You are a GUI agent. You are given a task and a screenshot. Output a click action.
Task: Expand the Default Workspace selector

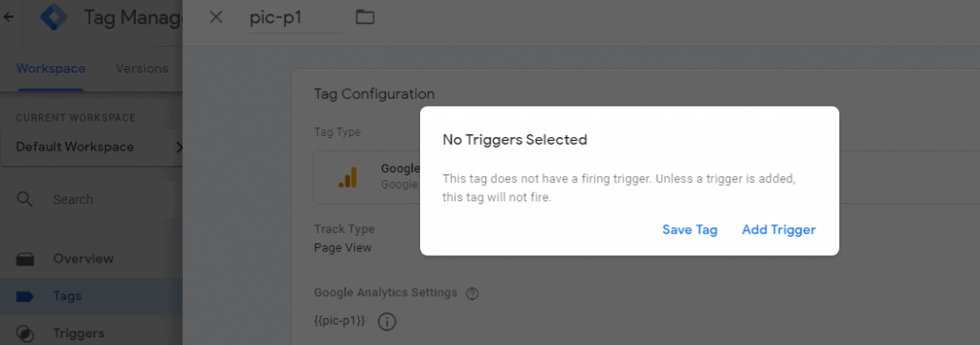91,148
